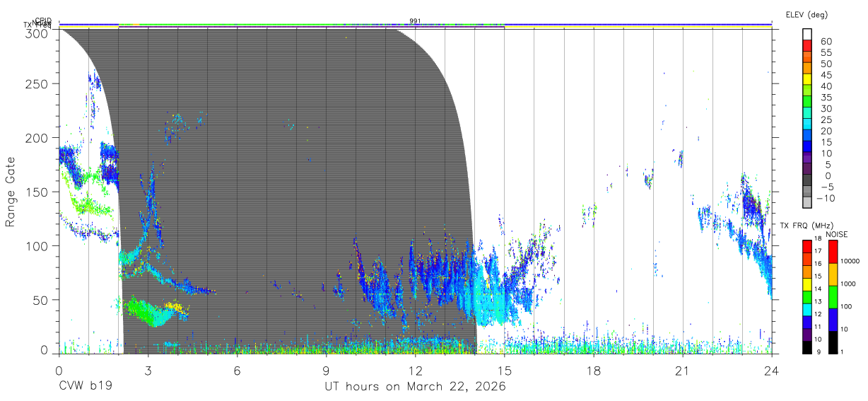The image size is (868, 401).
Task: Click the 'CPID' label at top left
Action: tap(44, 22)
